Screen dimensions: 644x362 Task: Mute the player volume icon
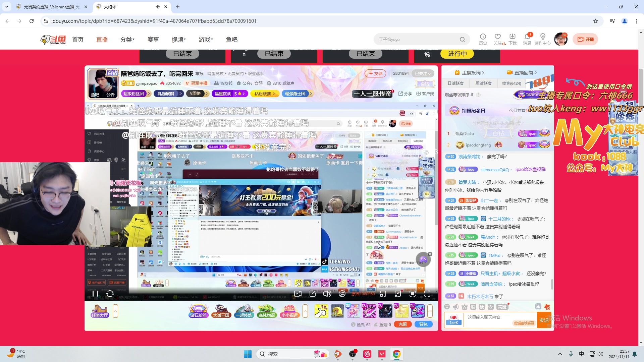pos(327,294)
